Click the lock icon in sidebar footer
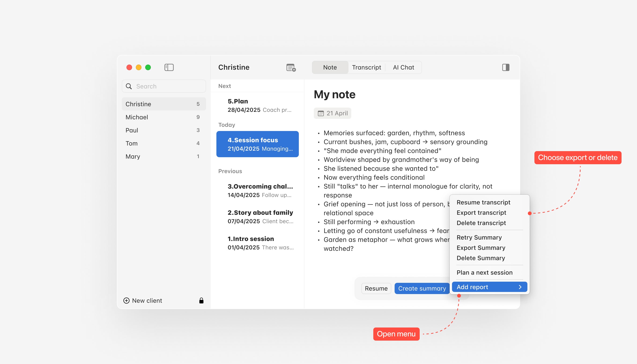637x364 pixels. [201, 301]
